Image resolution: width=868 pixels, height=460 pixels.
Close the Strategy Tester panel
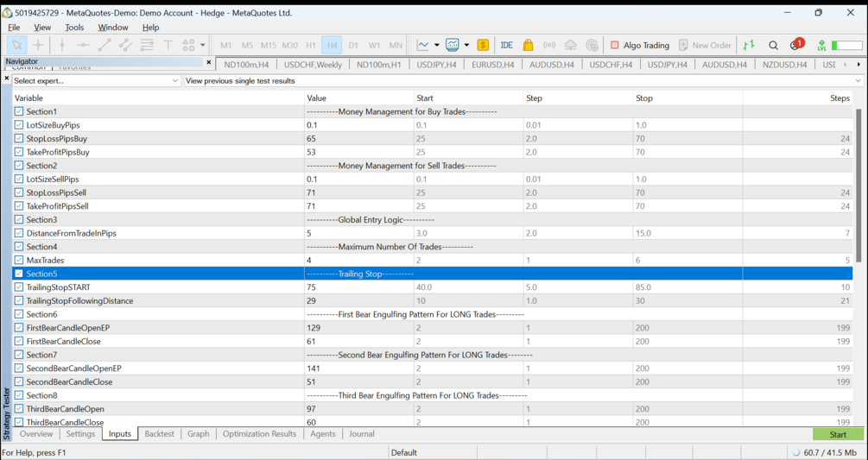(7, 79)
